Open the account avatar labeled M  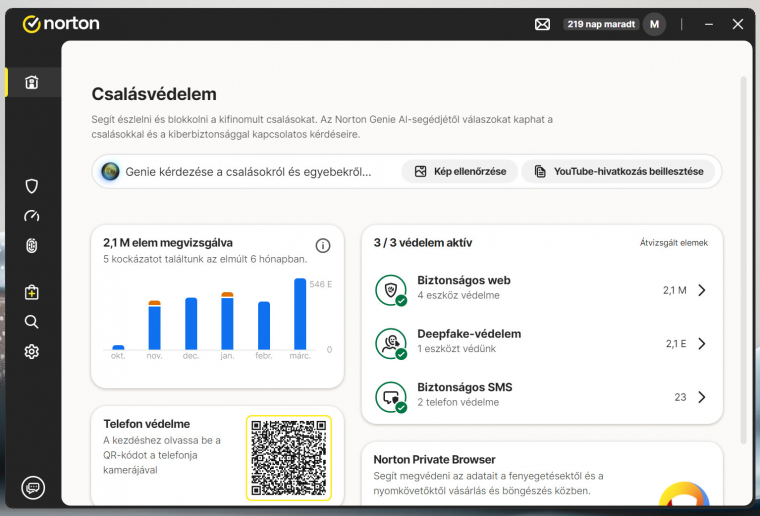point(654,24)
